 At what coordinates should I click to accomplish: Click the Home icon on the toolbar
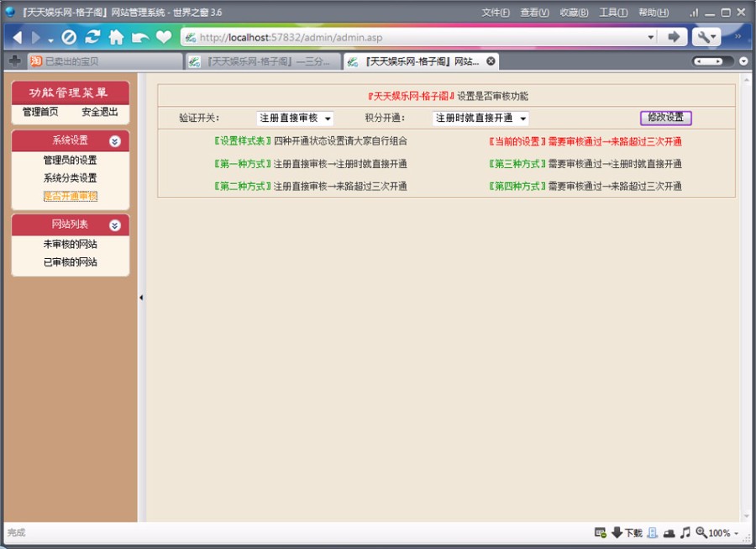point(116,37)
